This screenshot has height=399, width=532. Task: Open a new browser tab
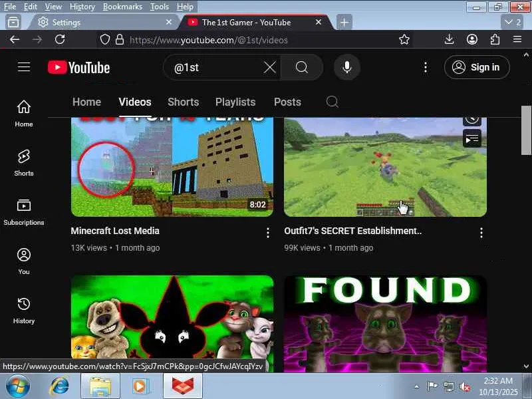(x=344, y=23)
